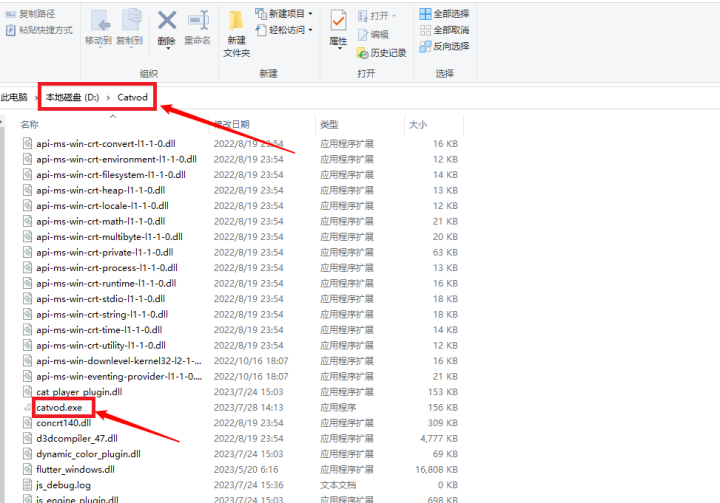The width and height of the screenshot is (720, 503).
Task: Select the catvod.exe file
Action: [58, 407]
